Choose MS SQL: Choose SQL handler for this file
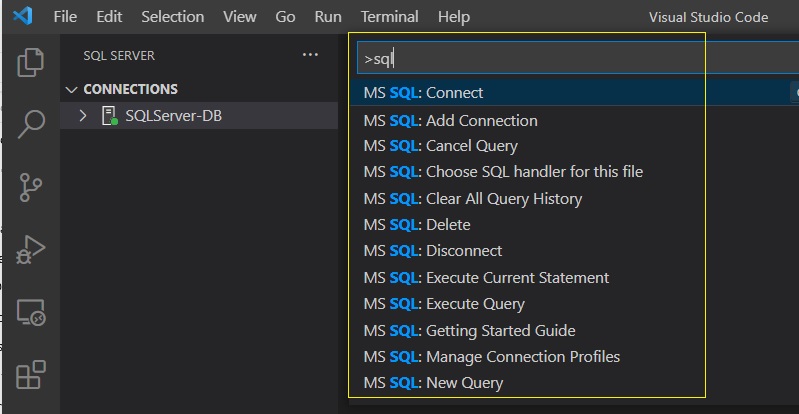799x414 pixels. [x=574, y=172]
